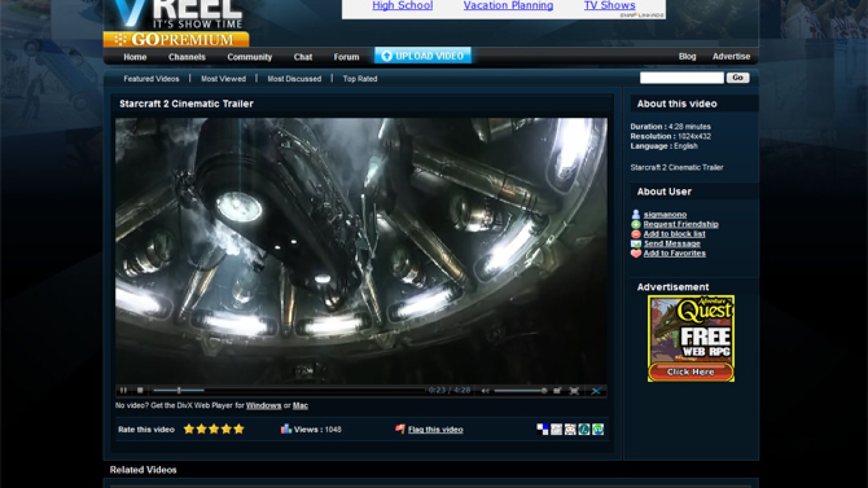Screen dimensions: 868x488
Task: Open the Top Rated tab
Action: (359, 79)
